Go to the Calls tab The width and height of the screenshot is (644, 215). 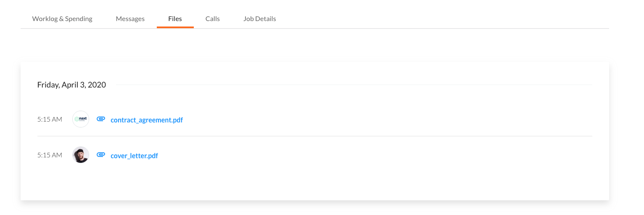click(x=213, y=19)
